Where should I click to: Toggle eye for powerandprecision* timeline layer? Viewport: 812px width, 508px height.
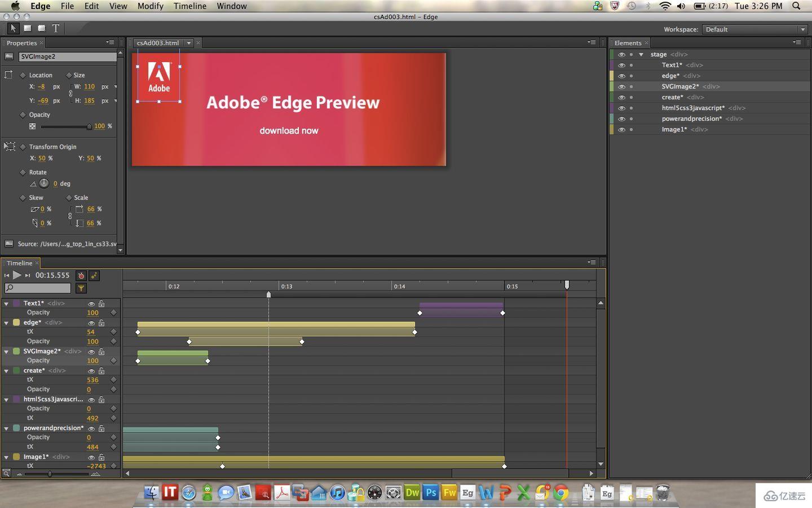[x=91, y=428]
